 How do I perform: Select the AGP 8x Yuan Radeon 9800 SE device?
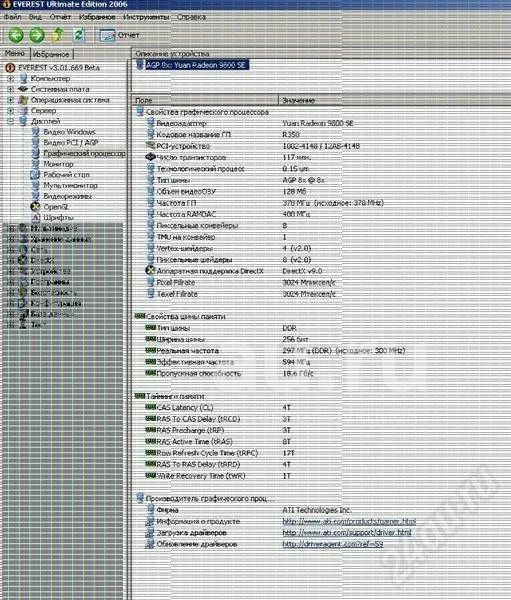(196, 65)
